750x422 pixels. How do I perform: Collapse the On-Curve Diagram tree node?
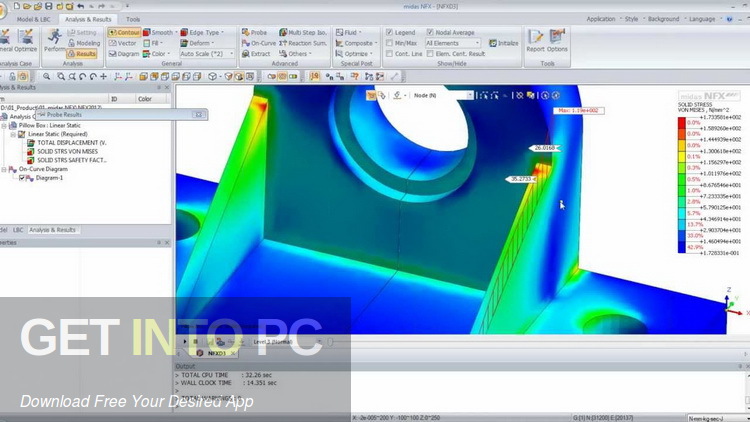(4, 169)
